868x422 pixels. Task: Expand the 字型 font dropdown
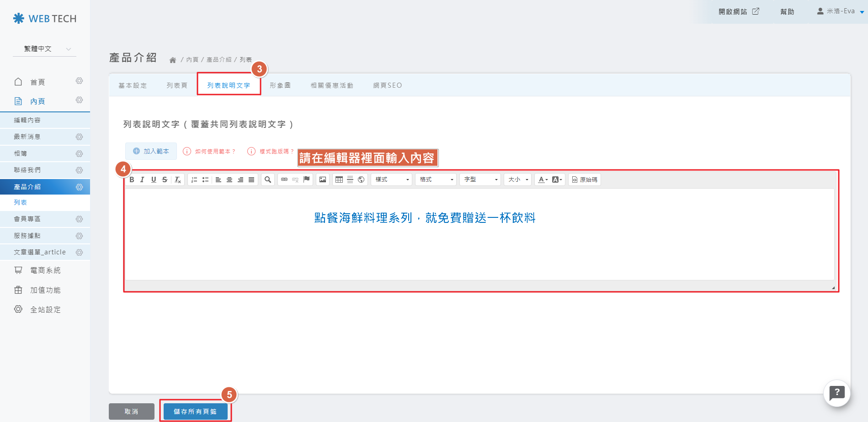coord(480,179)
